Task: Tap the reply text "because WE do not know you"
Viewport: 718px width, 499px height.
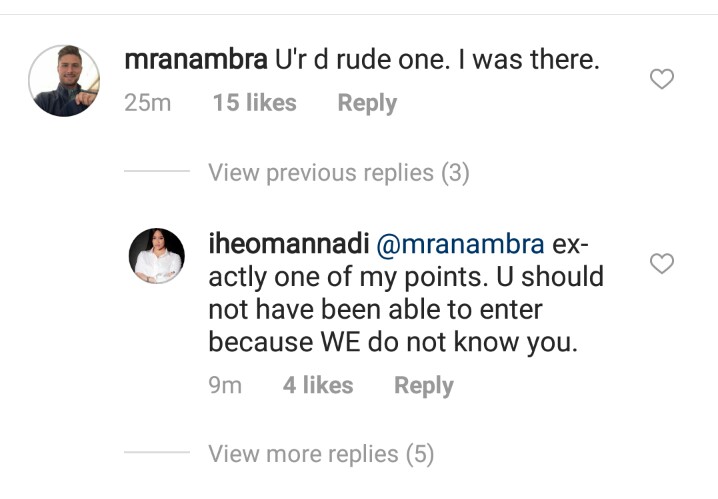Action: (396, 341)
